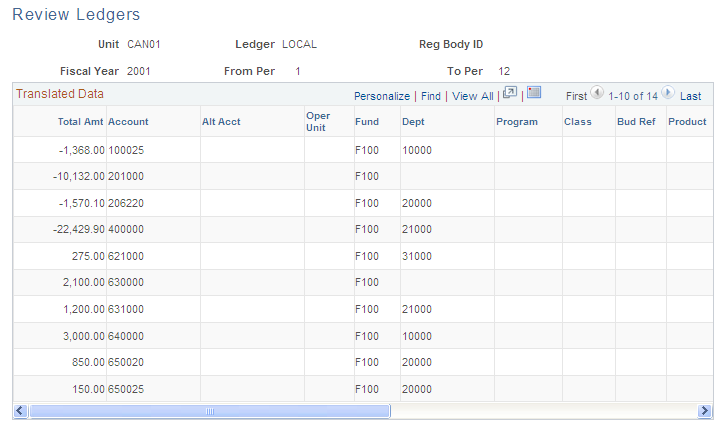The image size is (724, 428).
Task: Sort by Alt Acct column header
Action: pyautogui.click(x=221, y=122)
